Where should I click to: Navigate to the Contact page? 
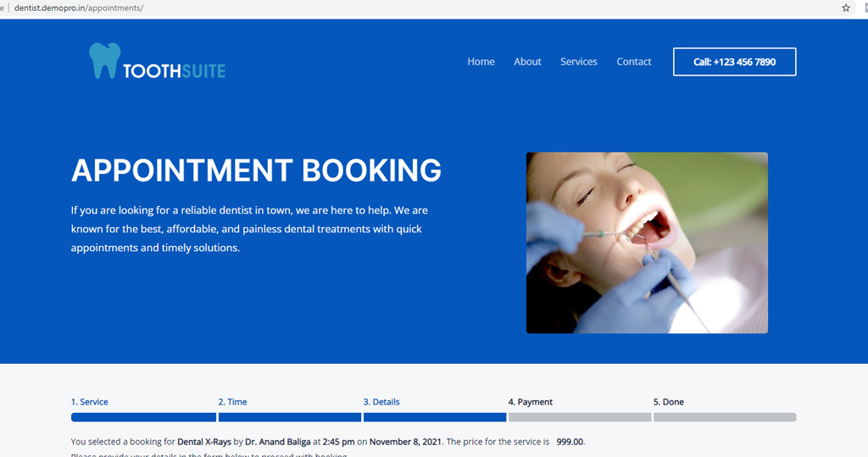[x=634, y=62]
